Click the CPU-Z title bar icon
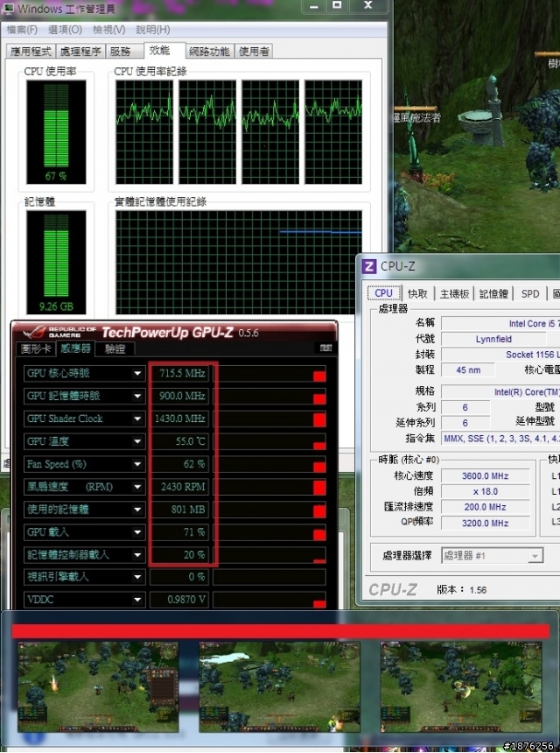The height and width of the screenshot is (753, 560). click(369, 266)
